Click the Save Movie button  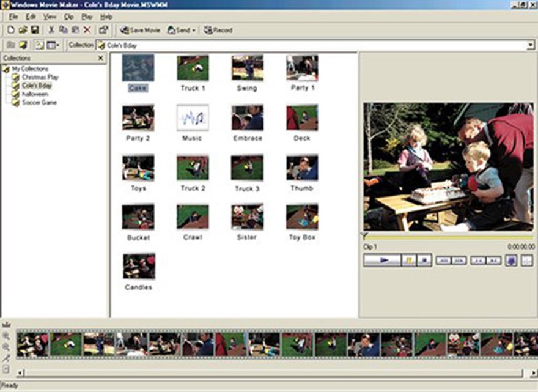[140, 30]
